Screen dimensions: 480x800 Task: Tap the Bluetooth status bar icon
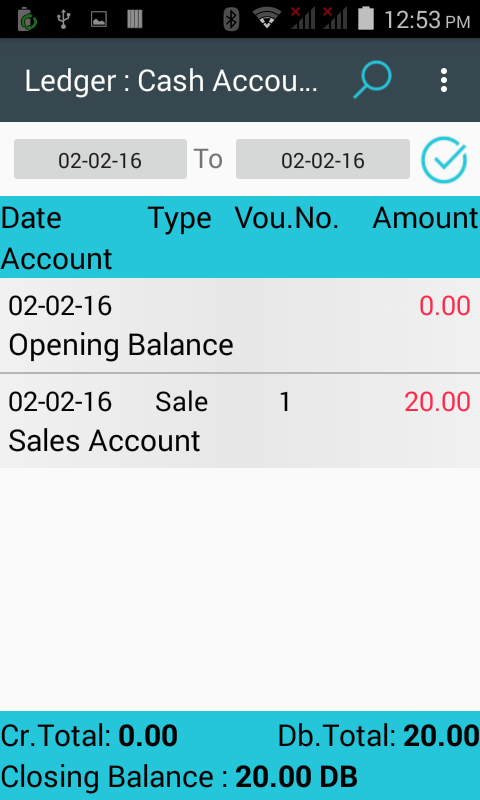coord(231,19)
